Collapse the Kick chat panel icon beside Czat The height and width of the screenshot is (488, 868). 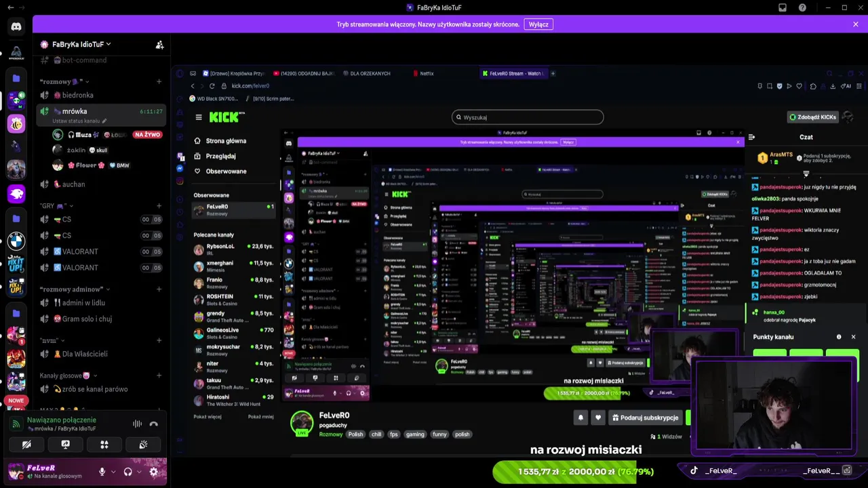pos(751,137)
